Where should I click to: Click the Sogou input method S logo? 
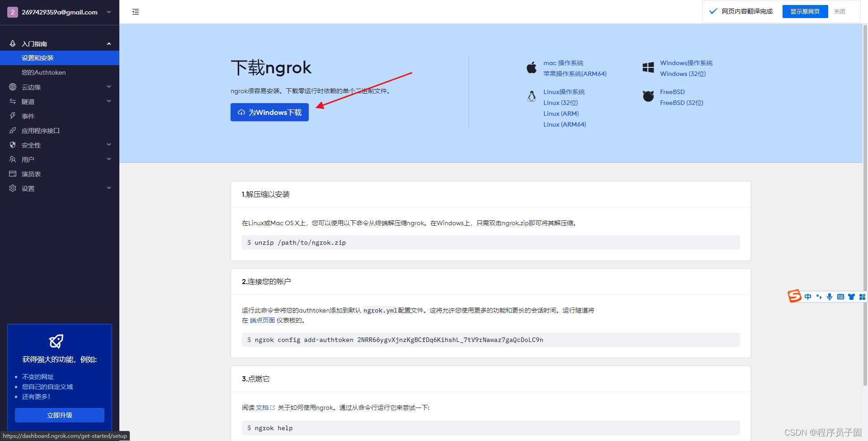[x=794, y=296]
